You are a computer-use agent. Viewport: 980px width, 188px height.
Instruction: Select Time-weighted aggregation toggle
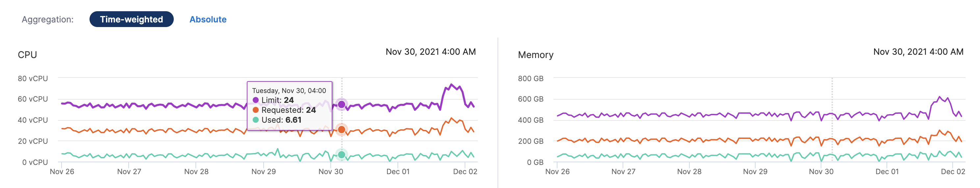pyautogui.click(x=131, y=19)
